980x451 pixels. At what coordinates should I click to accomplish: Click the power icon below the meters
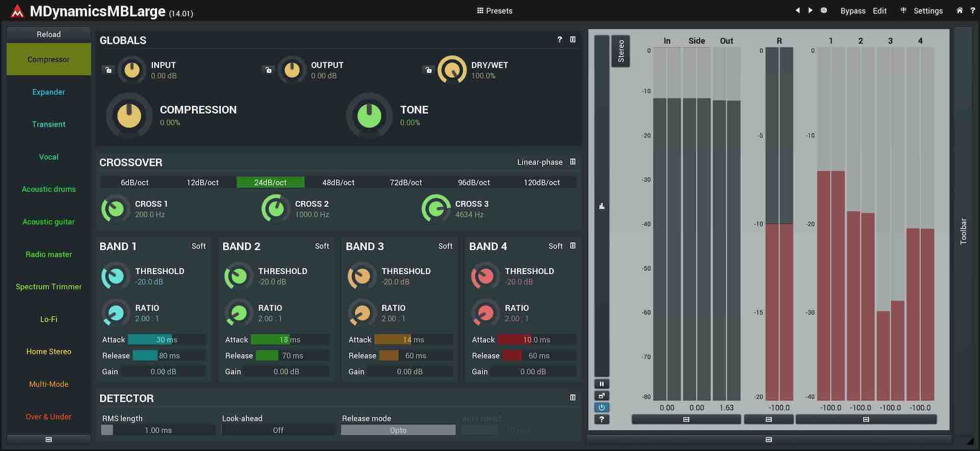click(x=602, y=408)
